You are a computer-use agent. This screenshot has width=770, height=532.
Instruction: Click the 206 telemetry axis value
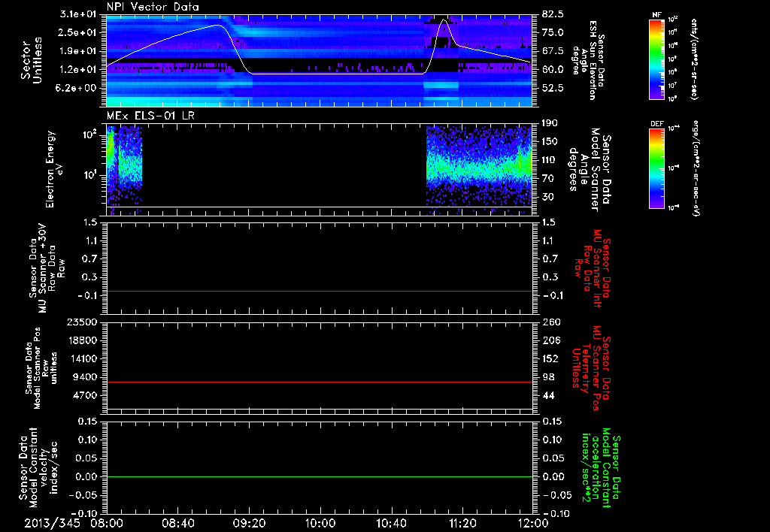click(x=551, y=340)
